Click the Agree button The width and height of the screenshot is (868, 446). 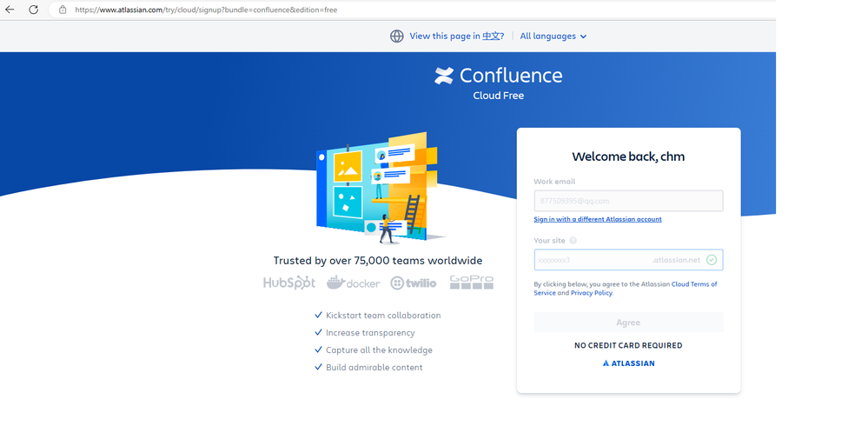[x=628, y=323]
